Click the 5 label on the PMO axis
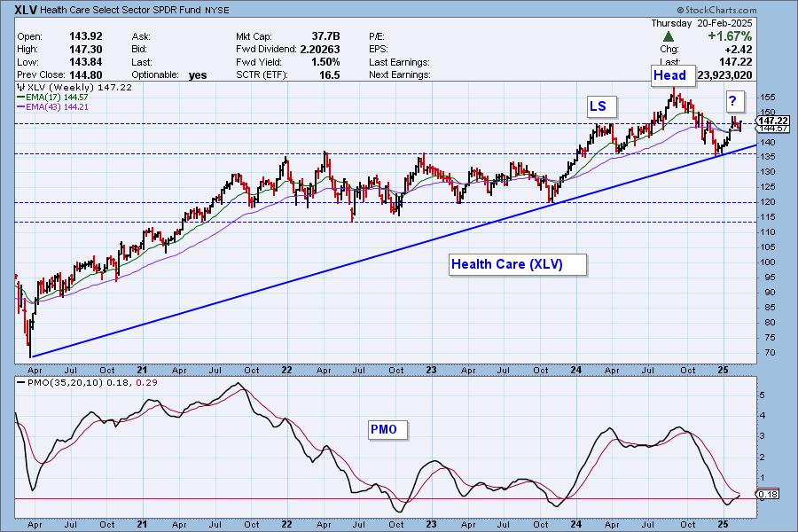The image size is (798, 532). [x=763, y=395]
